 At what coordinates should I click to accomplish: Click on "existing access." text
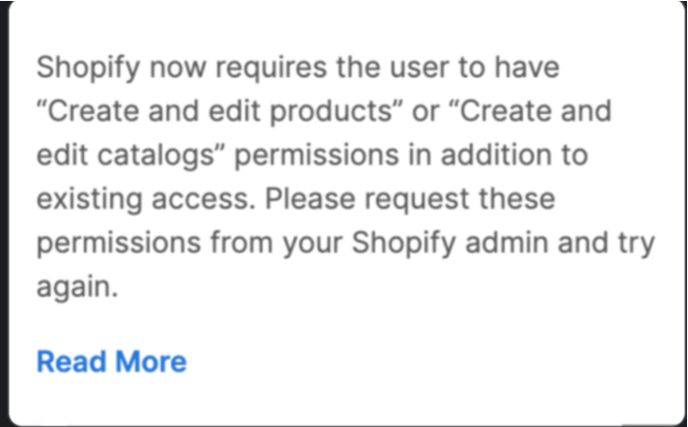[x=146, y=200]
